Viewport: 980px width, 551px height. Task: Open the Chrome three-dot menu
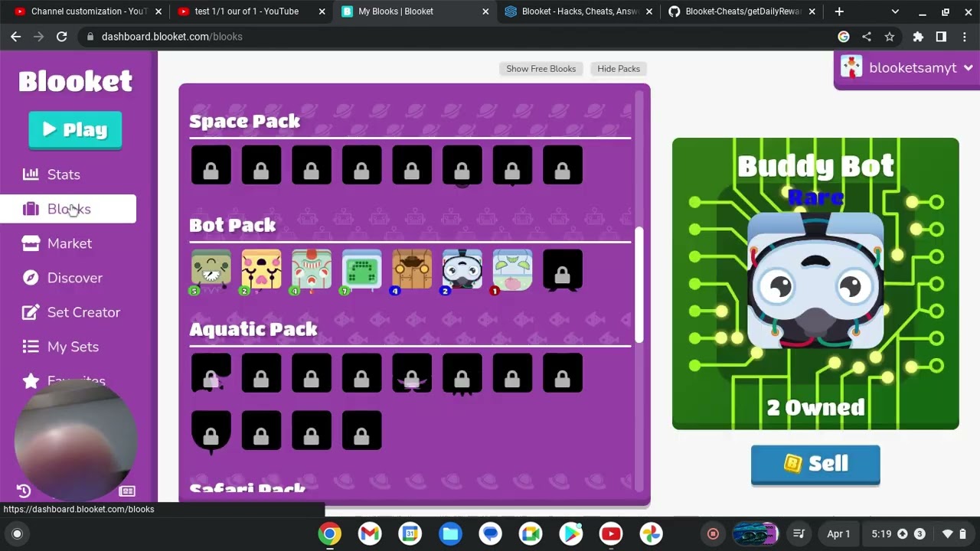click(x=964, y=37)
